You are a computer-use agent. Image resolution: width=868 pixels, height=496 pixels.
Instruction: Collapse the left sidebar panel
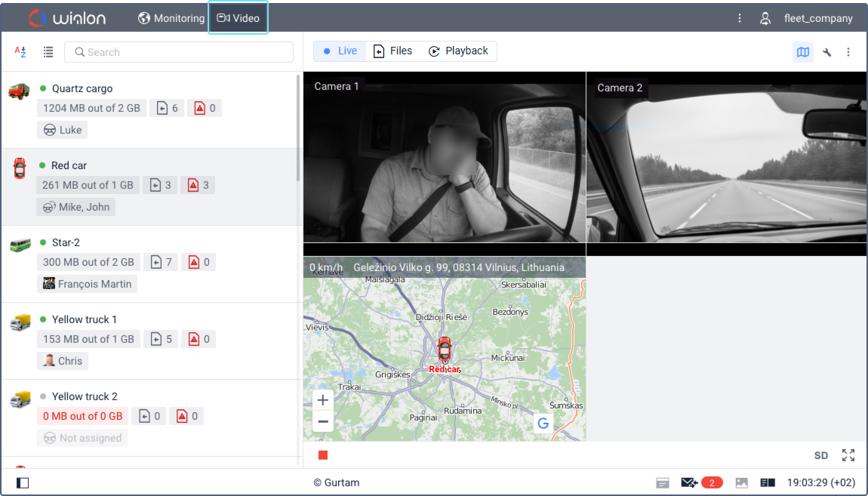click(23, 482)
